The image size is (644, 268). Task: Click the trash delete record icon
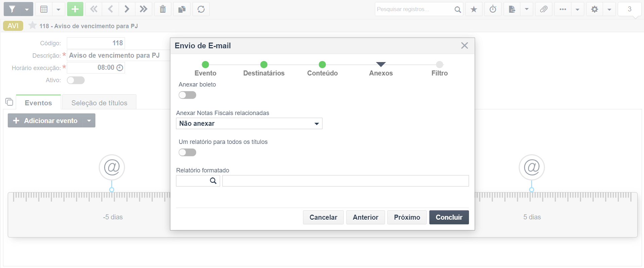(163, 9)
